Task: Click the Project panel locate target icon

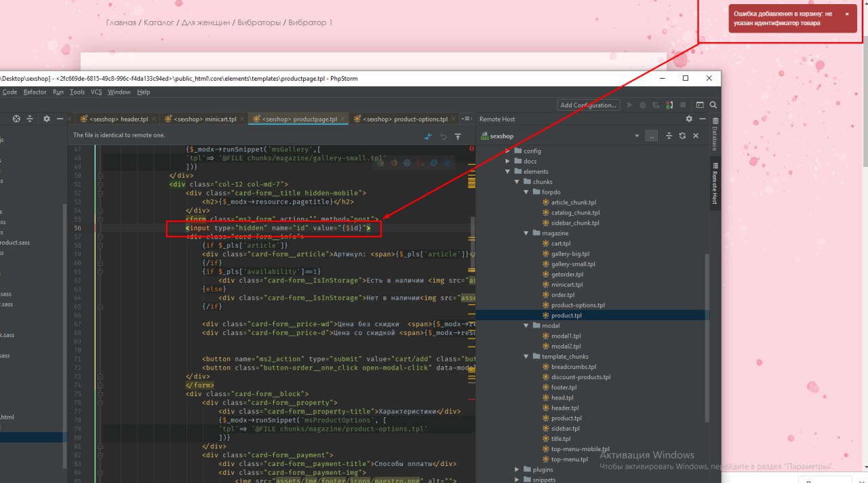Action: coord(16,119)
